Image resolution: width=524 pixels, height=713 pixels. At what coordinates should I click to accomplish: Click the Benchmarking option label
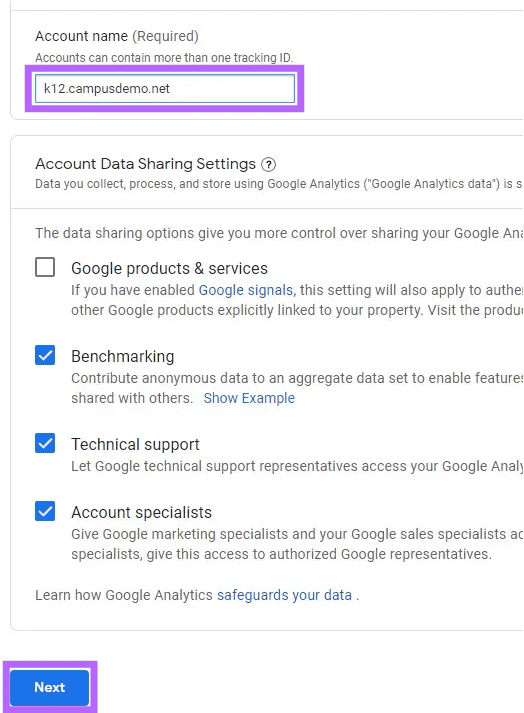pyautogui.click(x=122, y=356)
